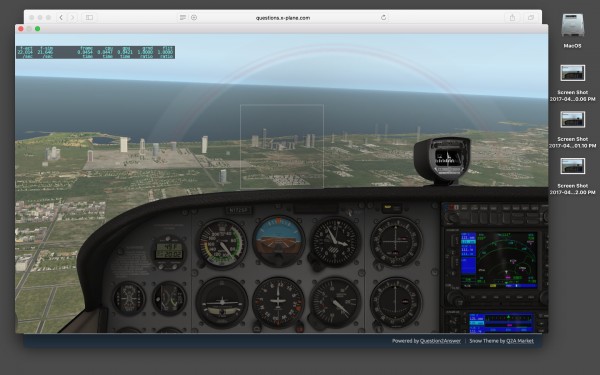Select the second Screen Shot desktop thumbnail

pyautogui.click(x=572, y=120)
